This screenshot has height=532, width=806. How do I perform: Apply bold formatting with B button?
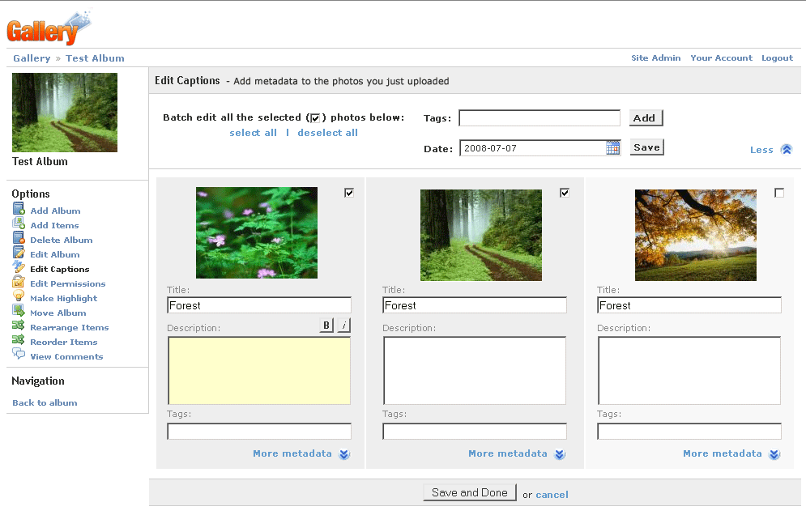point(326,326)
